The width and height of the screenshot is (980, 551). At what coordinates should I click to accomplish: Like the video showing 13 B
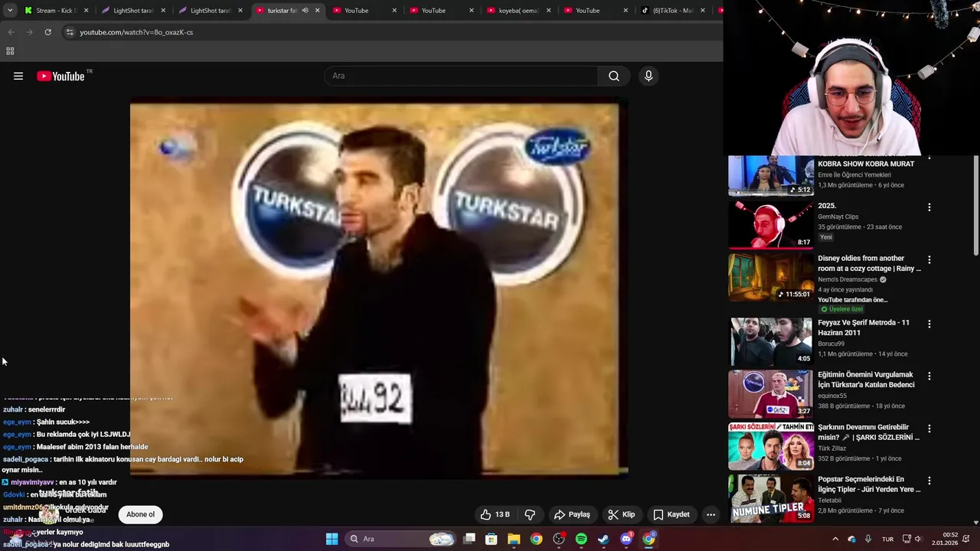[494, 514]
